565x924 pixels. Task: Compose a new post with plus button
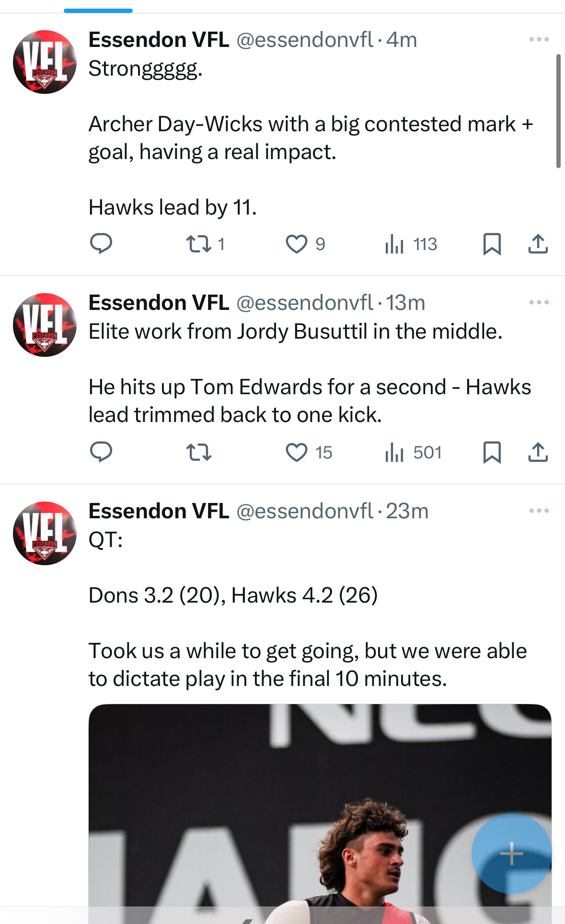pyautogui.click(x=511, y=853)
